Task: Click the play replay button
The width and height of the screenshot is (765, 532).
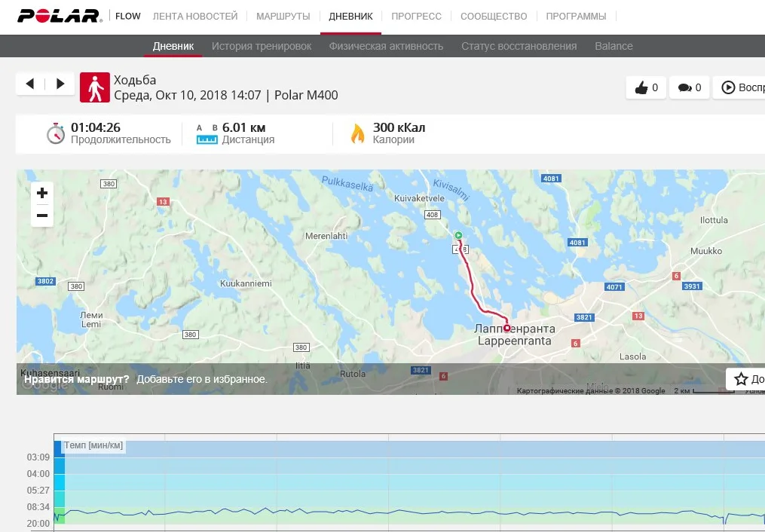Action: click(739, 87)
